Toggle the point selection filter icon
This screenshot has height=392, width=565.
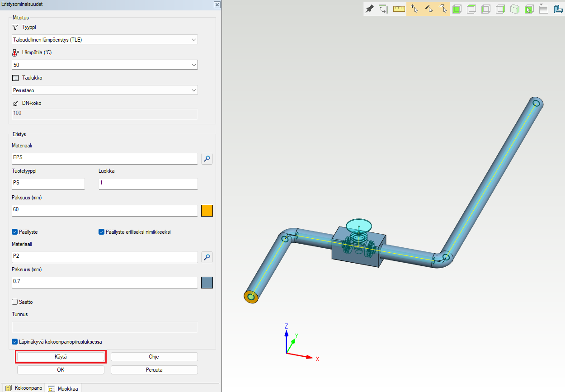tap(414, 9)
